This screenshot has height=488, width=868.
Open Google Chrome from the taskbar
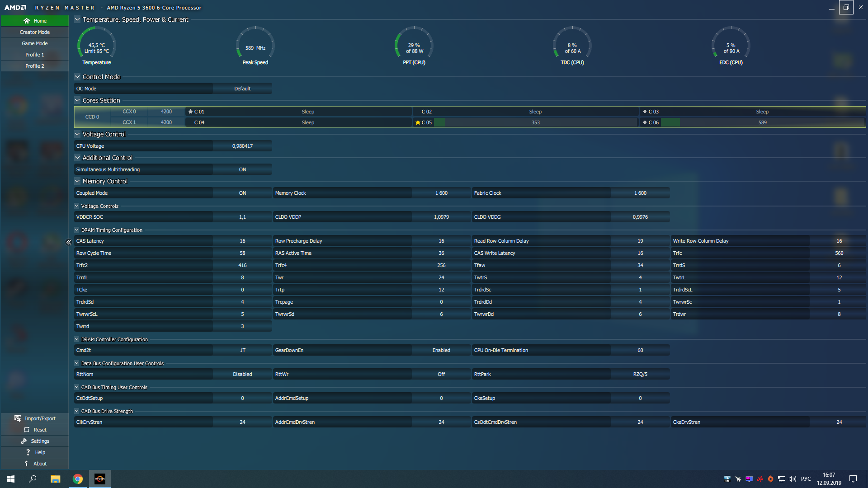coord(78,479)
